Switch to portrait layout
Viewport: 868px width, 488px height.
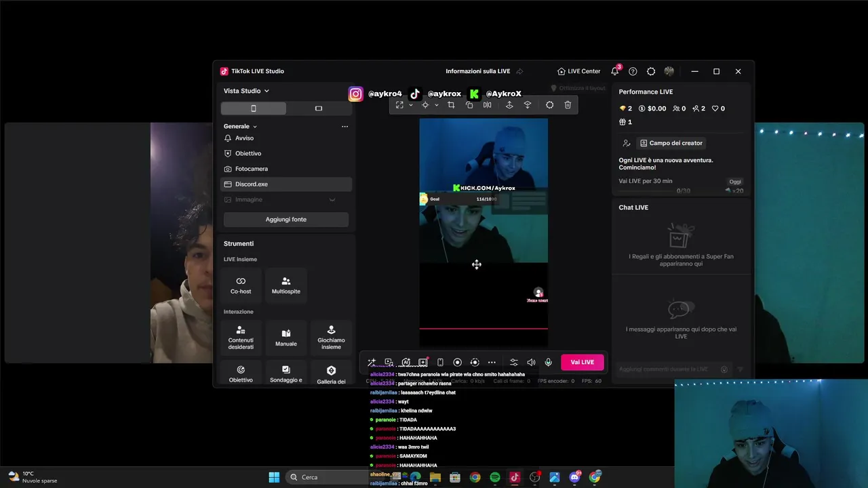click(254, 108)
